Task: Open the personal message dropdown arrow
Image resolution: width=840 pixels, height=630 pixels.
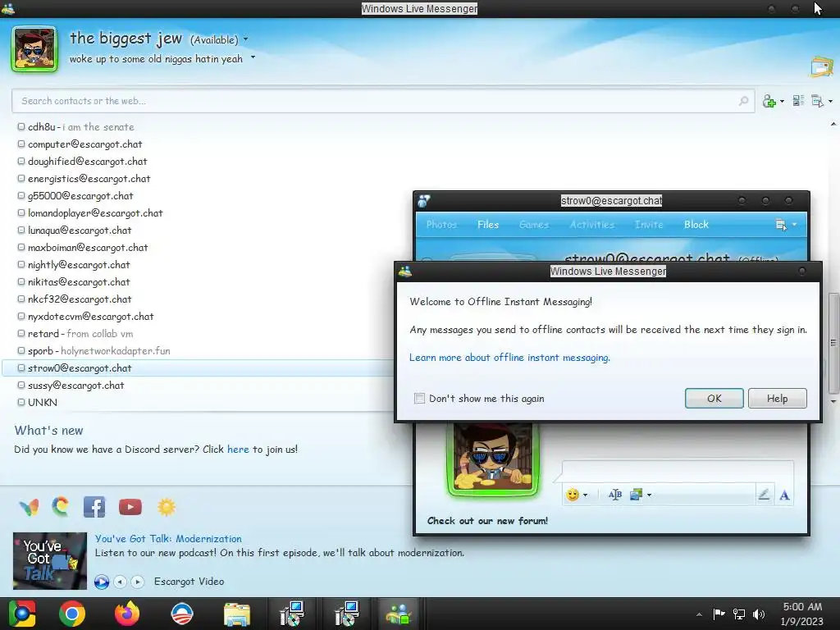Action: [x=253, y=58]
